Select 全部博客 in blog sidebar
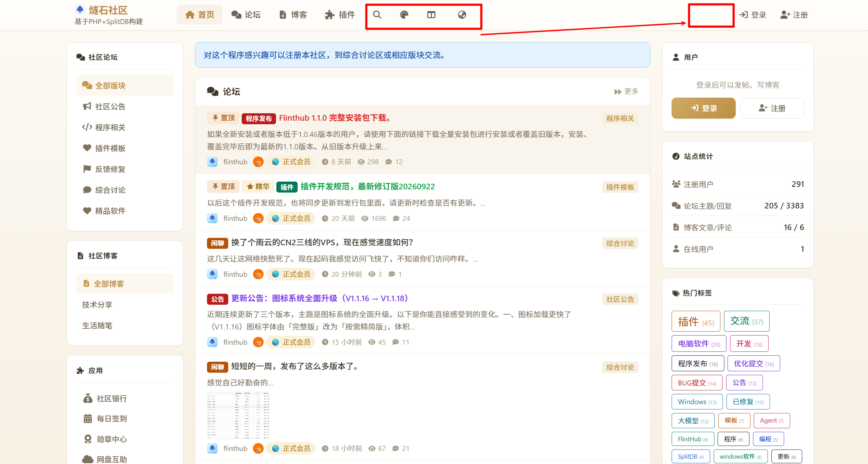 click(125, 284)
